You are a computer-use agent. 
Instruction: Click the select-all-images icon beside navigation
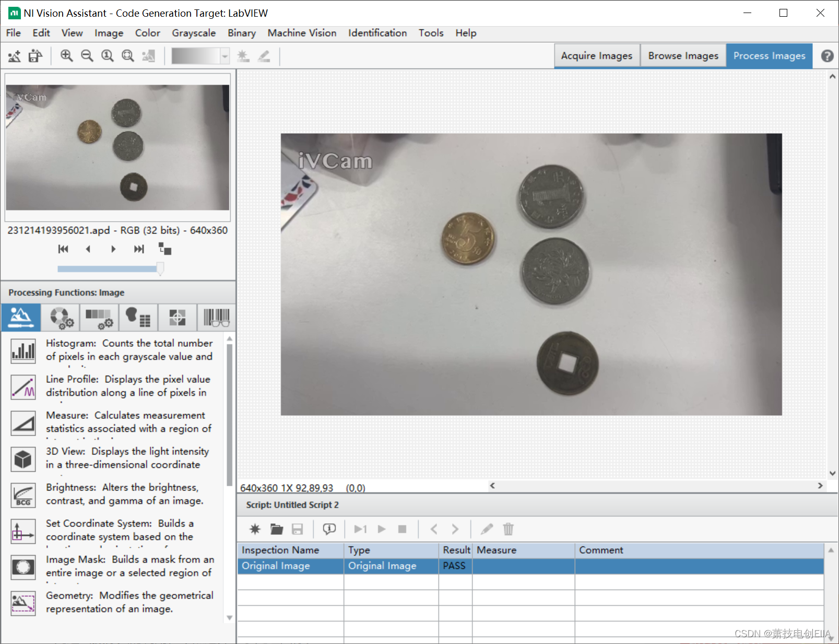coord(165,249)
